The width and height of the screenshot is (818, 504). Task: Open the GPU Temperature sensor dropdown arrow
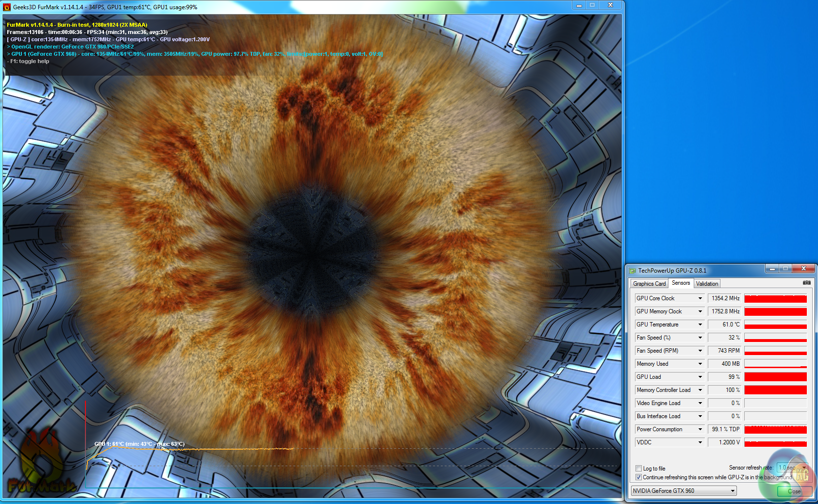[700, 325]
